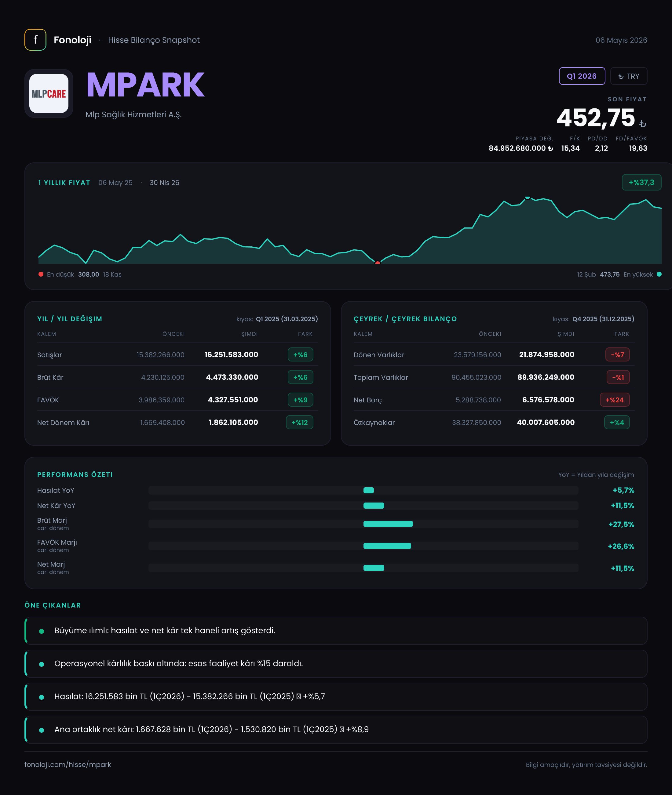
Task: Click the Net Marj progress bar
Action: pyautogui.click(x=363, y=568)
